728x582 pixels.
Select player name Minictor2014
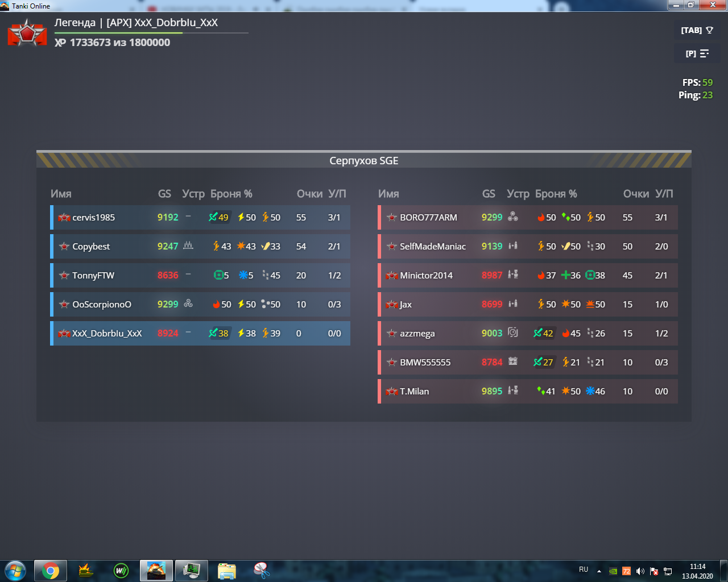(x=427, y=275)
